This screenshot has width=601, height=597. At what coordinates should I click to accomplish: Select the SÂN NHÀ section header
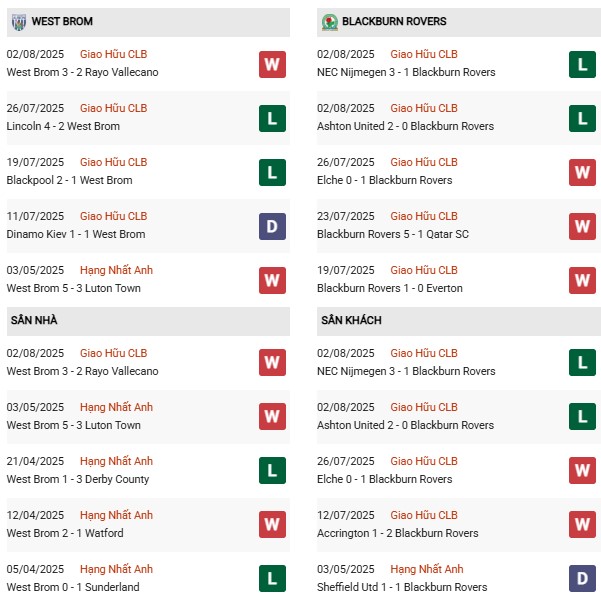pos(35,320)
